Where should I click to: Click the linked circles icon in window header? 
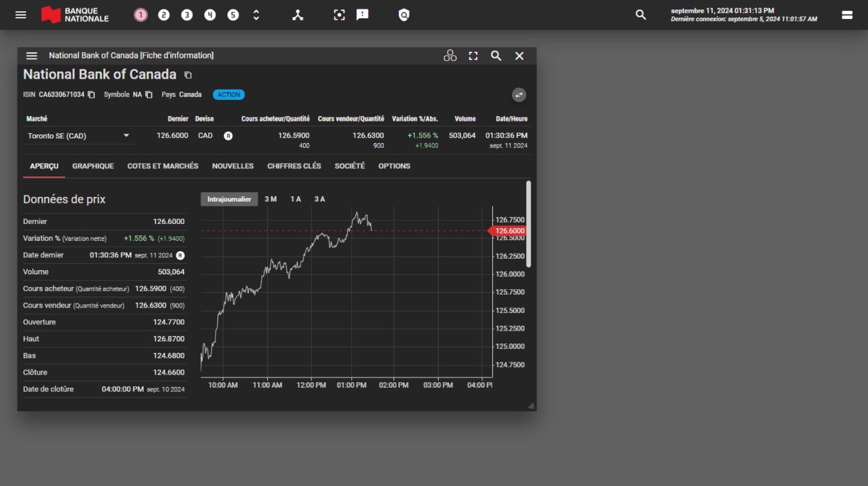[450, 56]
